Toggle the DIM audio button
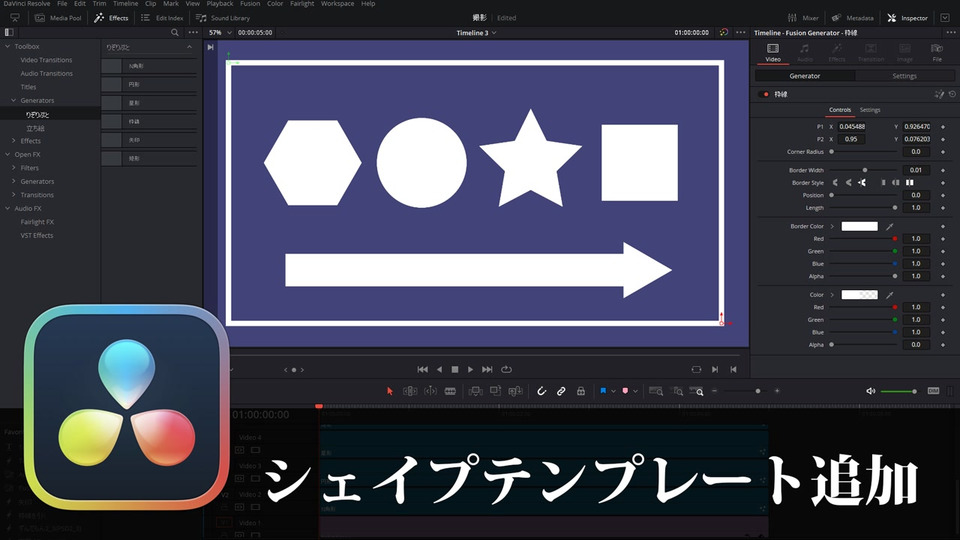The width and height of the screenshot is (960, 540). [x=933, y=391]
